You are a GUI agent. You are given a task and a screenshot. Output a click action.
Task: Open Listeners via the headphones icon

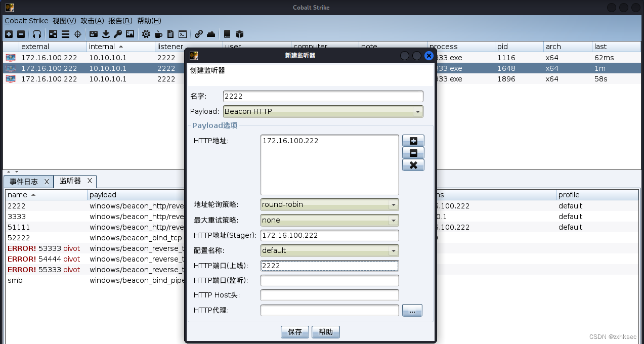pos(37,34)
